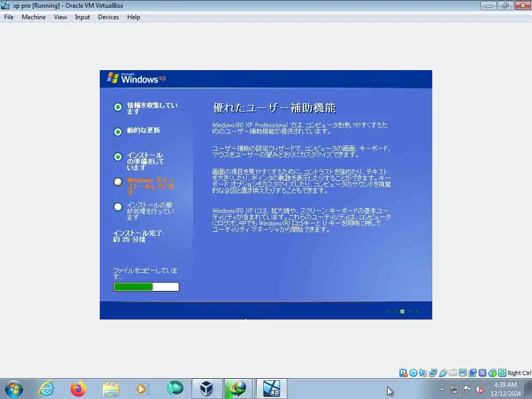Open the clock showing 4:39 AM
Viewport: 532px width, 399px height.
(x=505, y=389)
